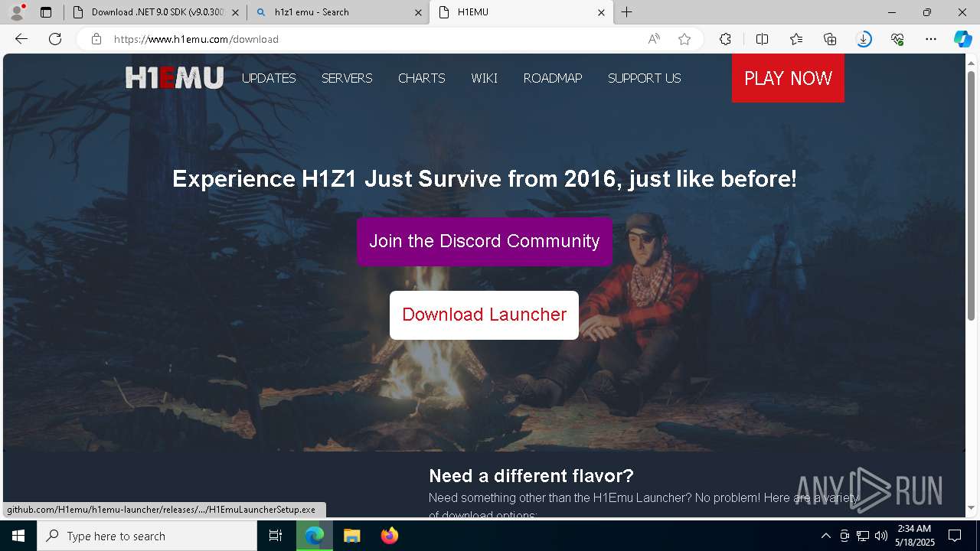Open Windows Start menu

(x=18, y=536)
